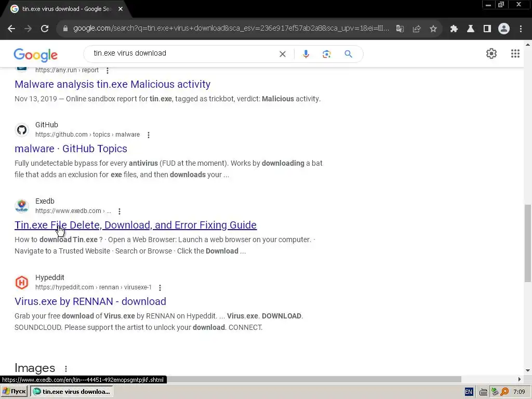Open Virus.exe by RENNAN - download link
532x399 pixels.
tap(90, 301)
